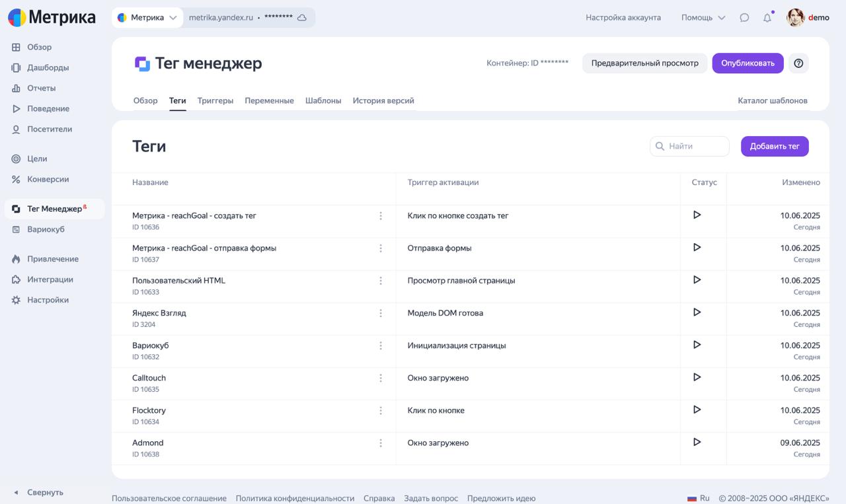This screenshot has width=846, height=504.
Task: Click the demo user avatar
Action: [x=795, y=18]
